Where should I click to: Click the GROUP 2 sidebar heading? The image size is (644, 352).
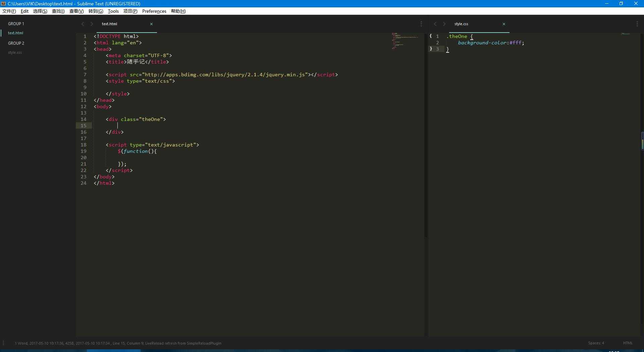(16, 43)
